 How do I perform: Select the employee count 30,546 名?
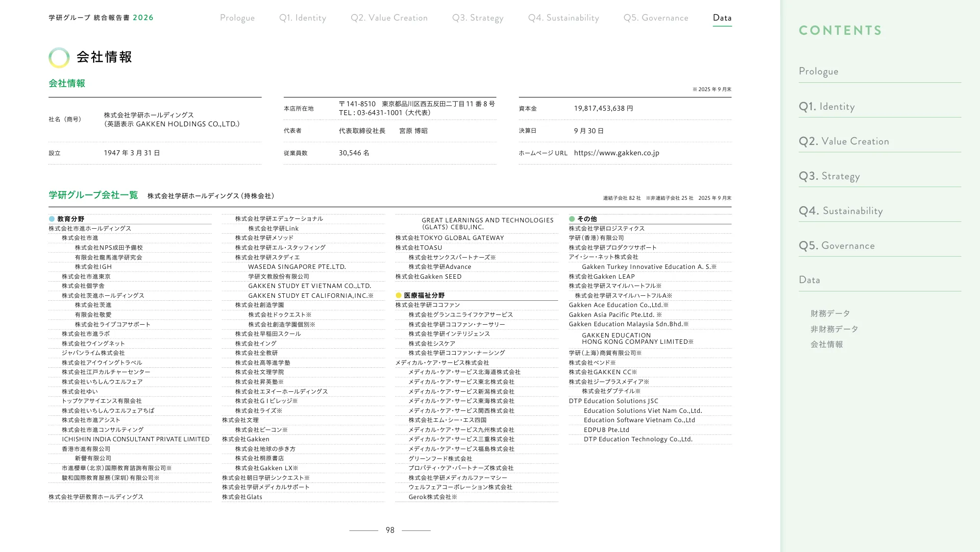coord(354,153)
